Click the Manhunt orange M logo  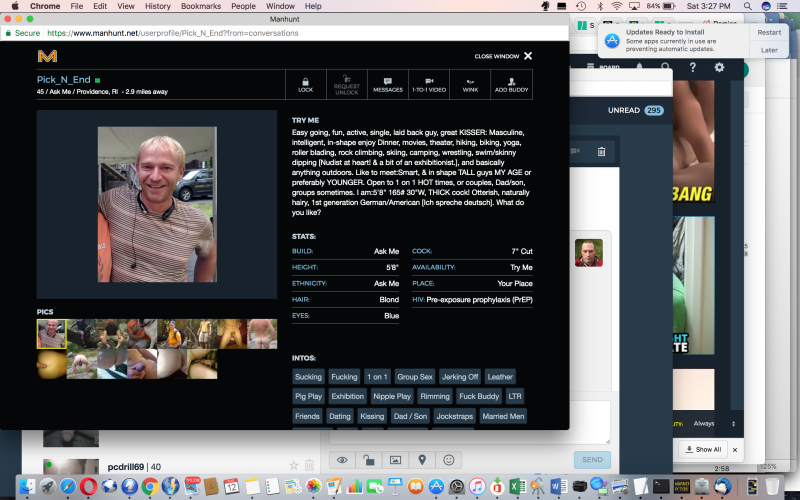[47, 56]
